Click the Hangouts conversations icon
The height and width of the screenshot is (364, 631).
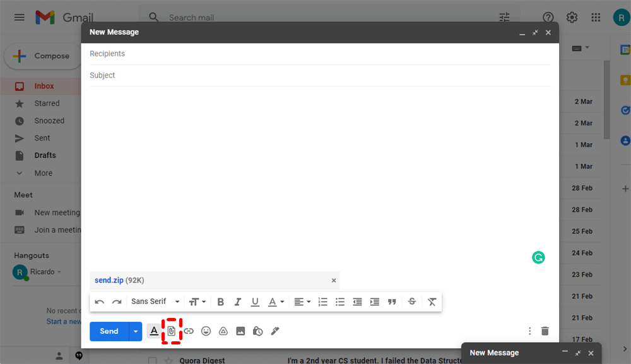(79, 356)
